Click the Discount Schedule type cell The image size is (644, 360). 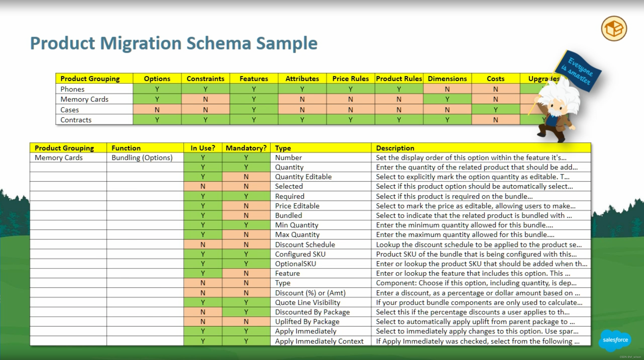pos(305,244)
